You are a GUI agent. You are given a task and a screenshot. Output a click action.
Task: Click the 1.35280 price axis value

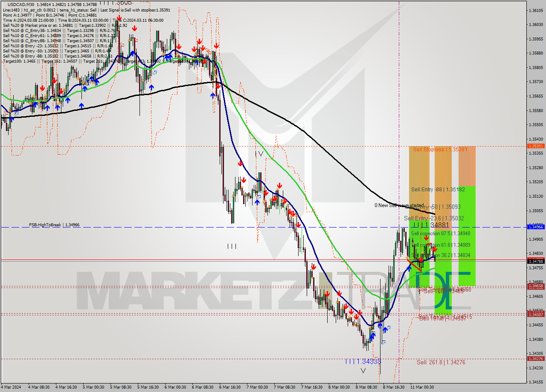536,167
